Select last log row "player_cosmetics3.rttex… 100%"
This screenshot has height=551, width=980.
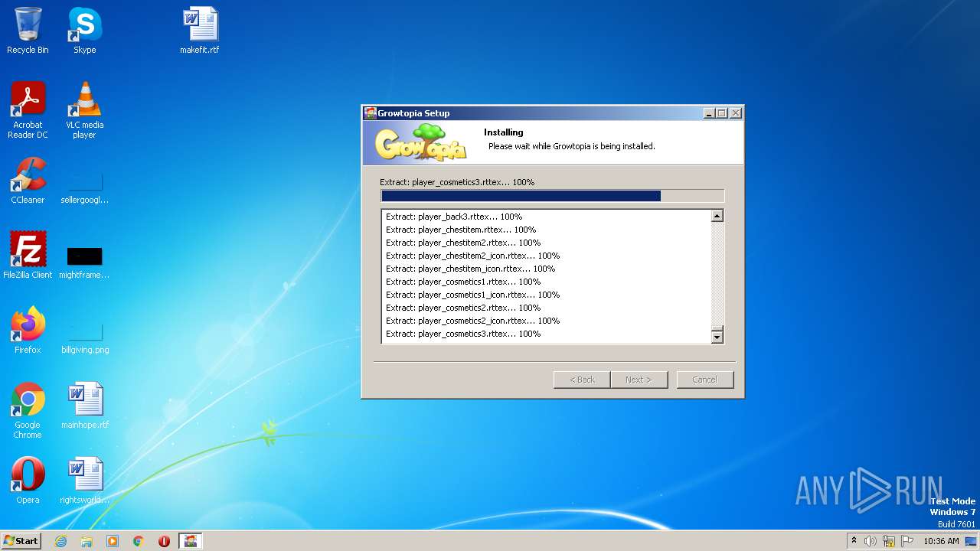click(463, 334)
